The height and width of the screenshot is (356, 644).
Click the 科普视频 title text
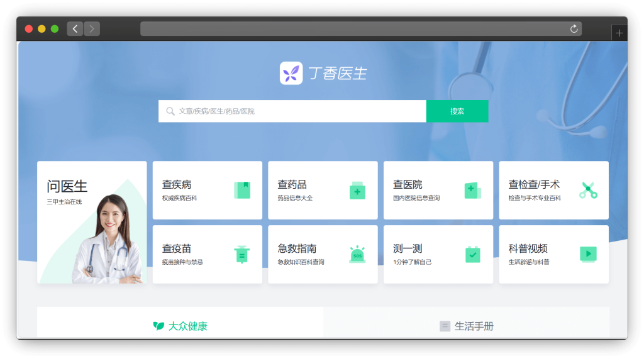528,249
